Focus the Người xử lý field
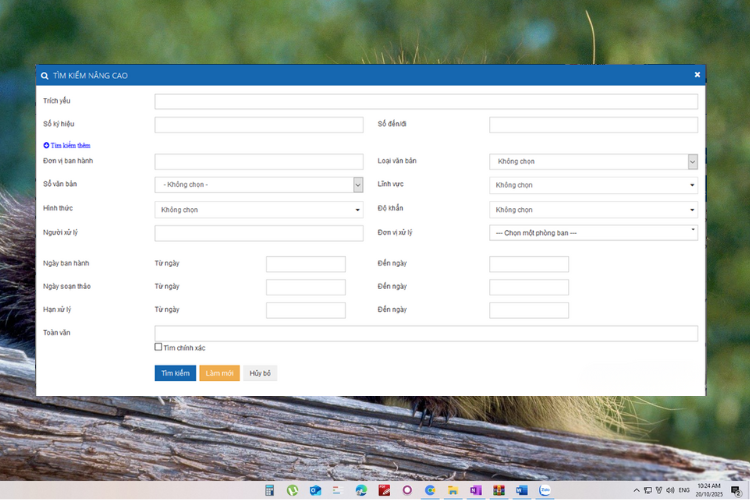Viewport: 750px width, 500px height. [x=259, y=233]
